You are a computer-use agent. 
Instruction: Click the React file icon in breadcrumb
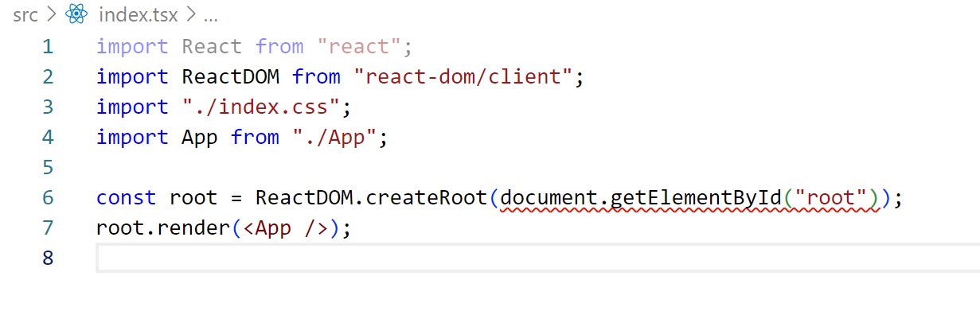pyautogui.click(x=76, y=14)
